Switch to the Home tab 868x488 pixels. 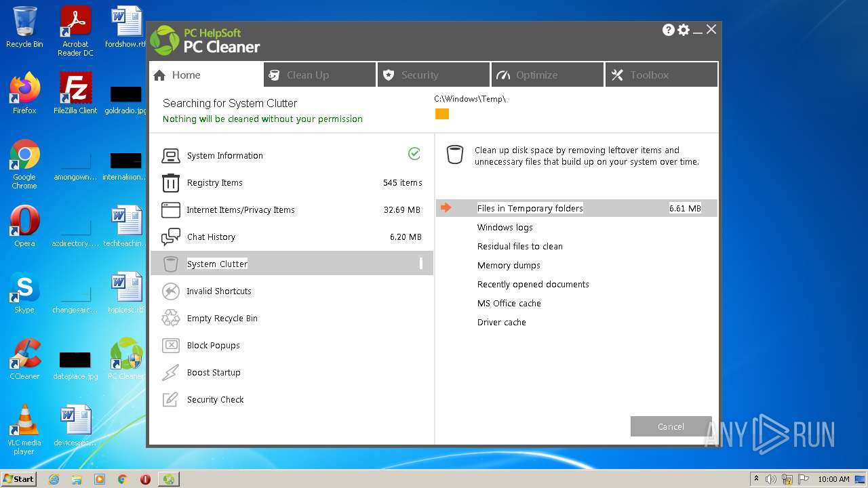pyautogui.click(x=206, y=75)
